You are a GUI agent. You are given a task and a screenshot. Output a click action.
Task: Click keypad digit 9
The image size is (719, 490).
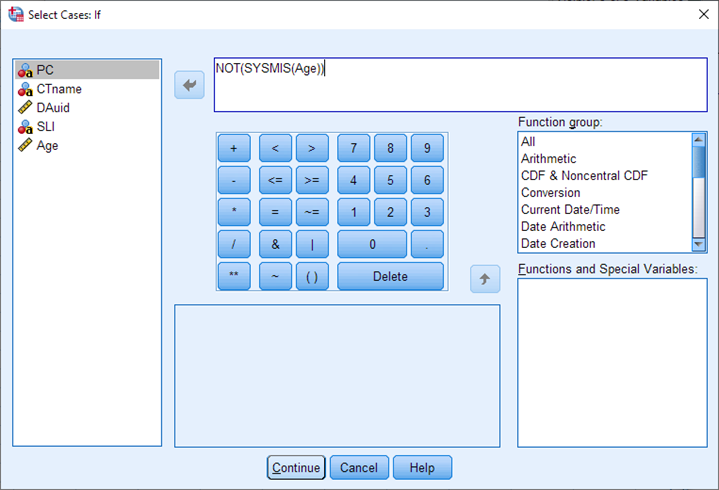(x=427, y=148)
